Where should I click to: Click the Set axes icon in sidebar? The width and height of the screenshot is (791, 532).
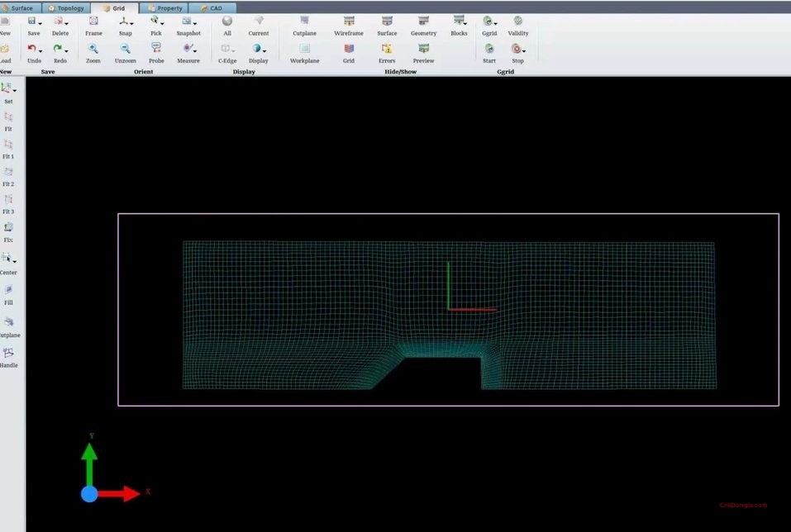(6, 88)
